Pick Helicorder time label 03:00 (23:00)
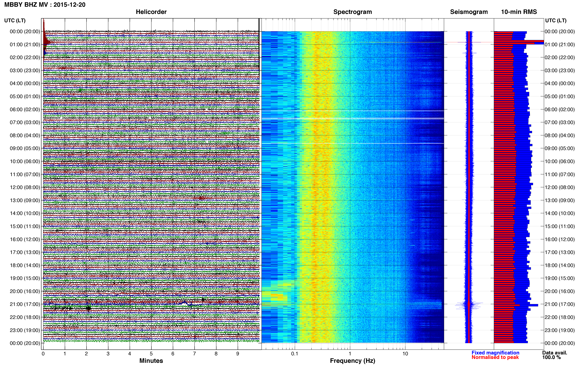 click(25, 71)
